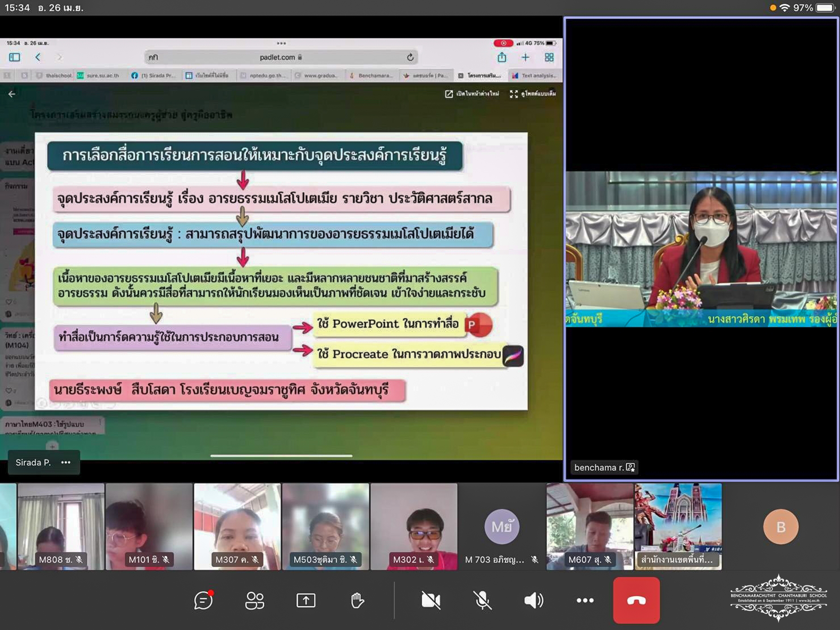
Task: Tap the screen recording red indicator
Action: [x=503, y=43]
